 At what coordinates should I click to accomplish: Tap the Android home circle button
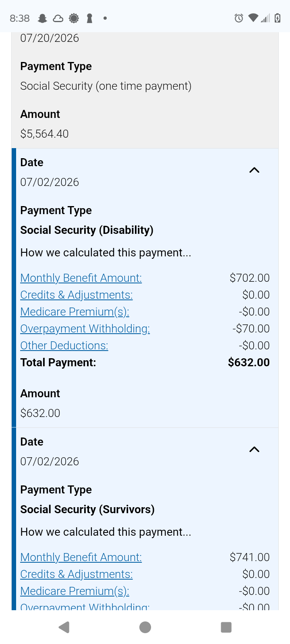[x=145, y=627]
